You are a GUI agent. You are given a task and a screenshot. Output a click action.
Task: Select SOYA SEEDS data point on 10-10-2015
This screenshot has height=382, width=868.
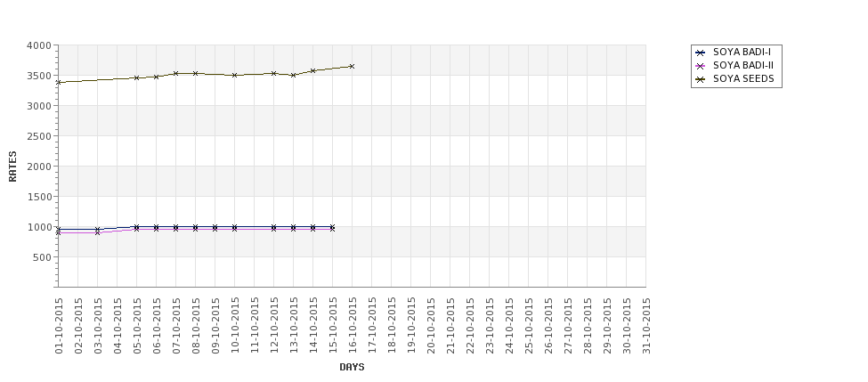click(x=235, y=76)
